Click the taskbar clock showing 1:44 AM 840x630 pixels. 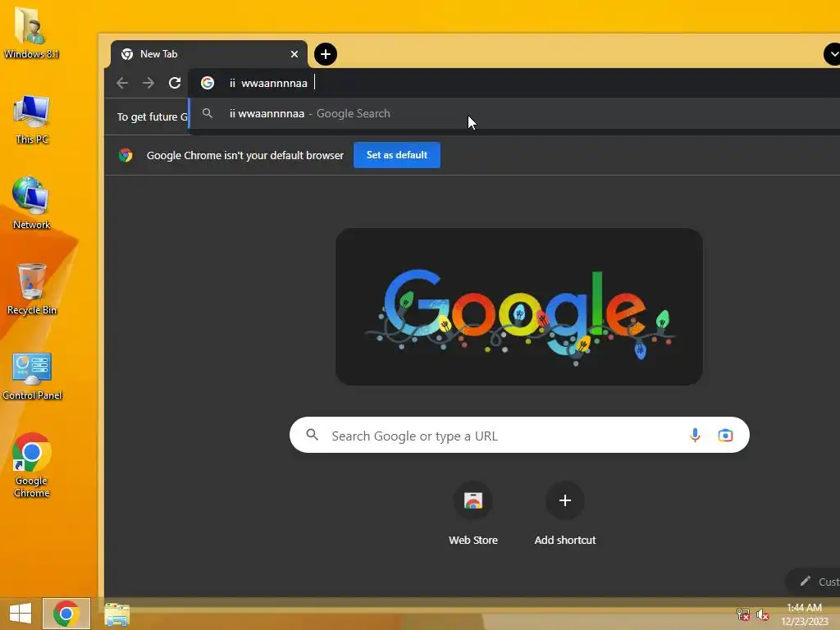pos(804,614)
